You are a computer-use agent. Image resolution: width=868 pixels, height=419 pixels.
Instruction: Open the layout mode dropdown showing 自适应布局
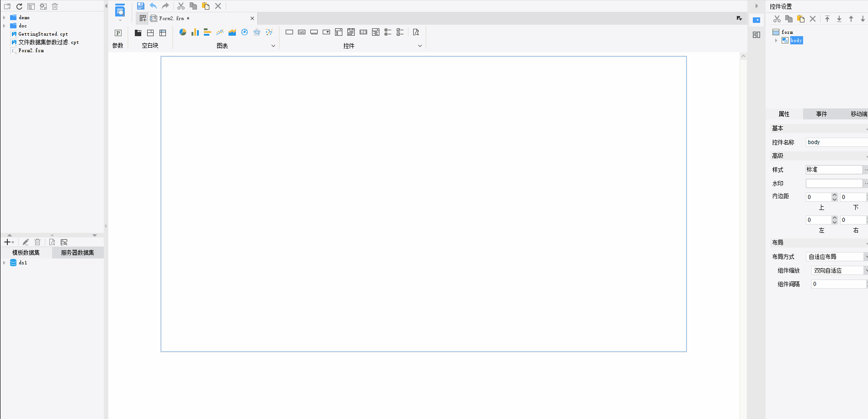[x=836, y=257]
